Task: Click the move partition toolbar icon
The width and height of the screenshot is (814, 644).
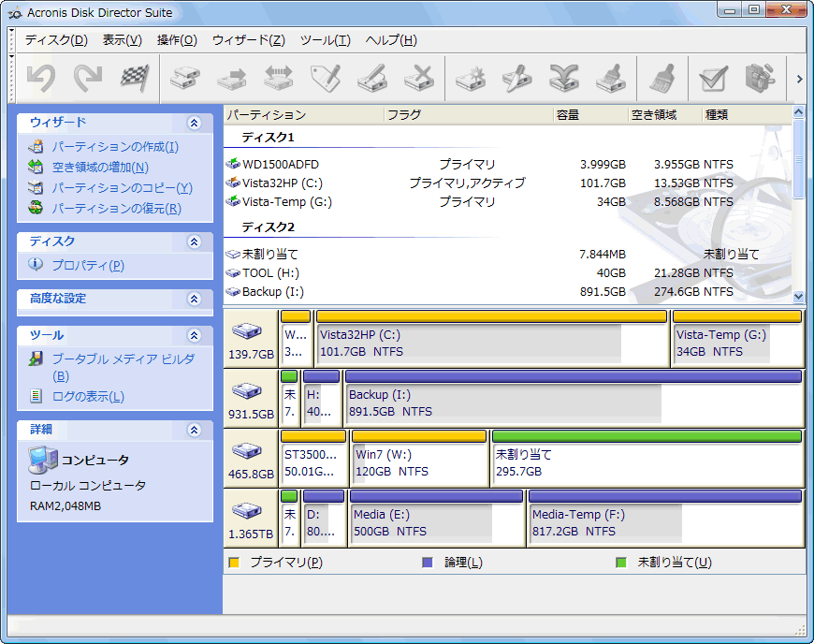Action: tap(232, 79)
